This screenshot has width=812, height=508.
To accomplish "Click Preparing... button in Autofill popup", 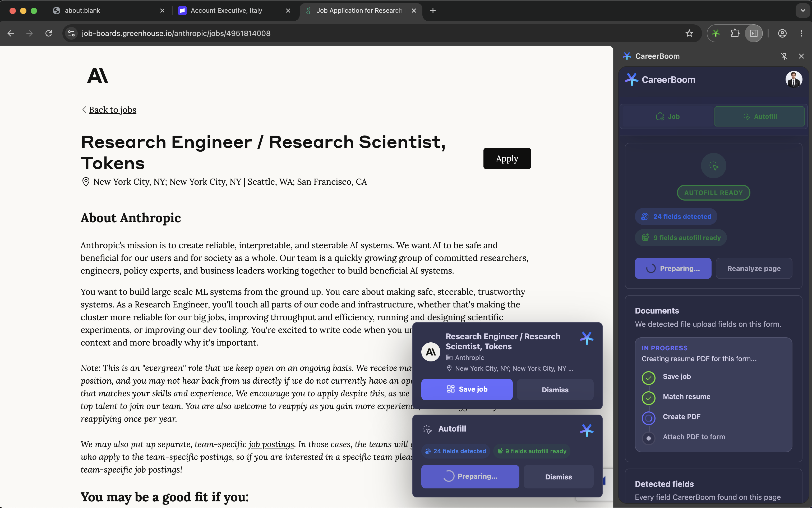I will [470, 477].
